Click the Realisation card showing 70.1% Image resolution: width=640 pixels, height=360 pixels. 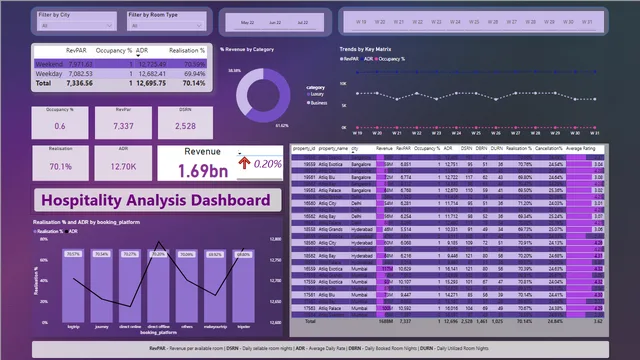(x=60, y=163)
